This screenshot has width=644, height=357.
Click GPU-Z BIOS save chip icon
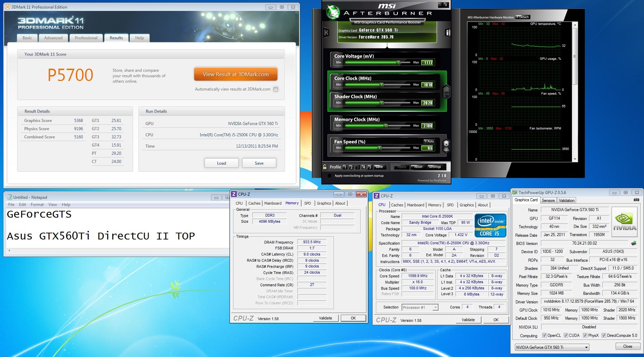[x=634, y=243]
